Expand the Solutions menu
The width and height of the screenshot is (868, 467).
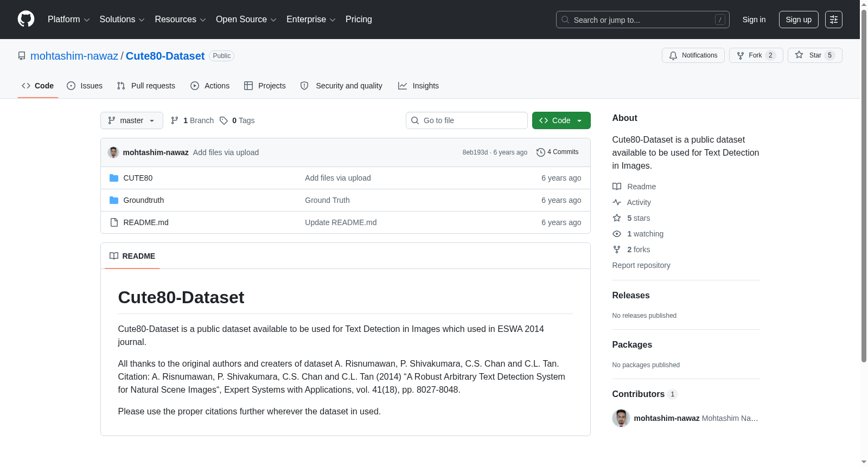pyautogui.click(x=122, y=20)
